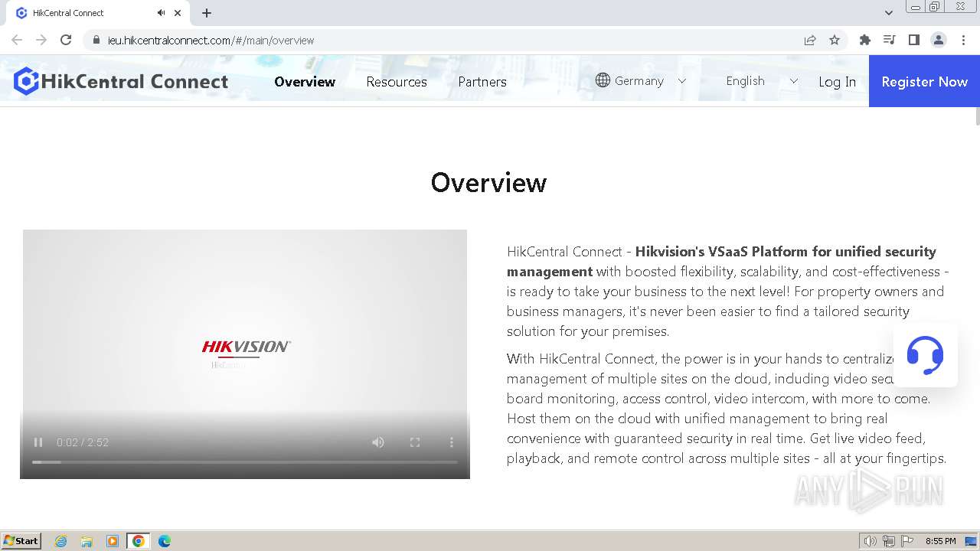This screenshot has width=980, height=551.
Task: Click the Log In link
Action: pos(837,82)
